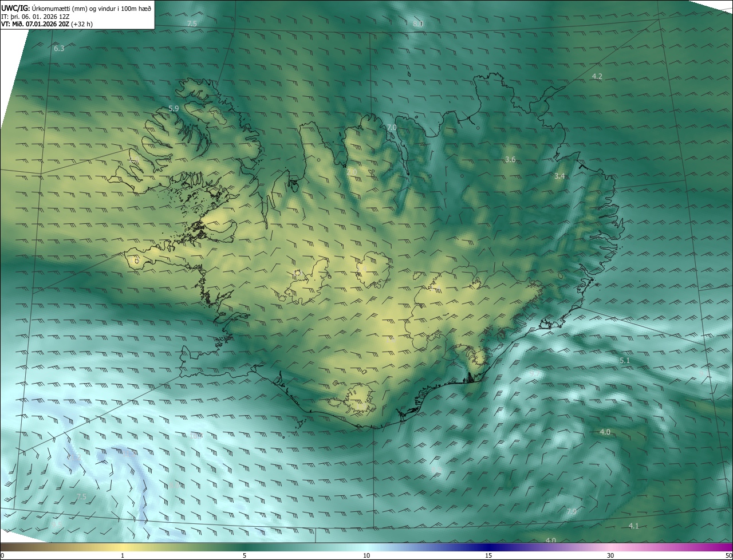Click the map value label '4.1'
This screenshot has width=733, height=560.
633,526
